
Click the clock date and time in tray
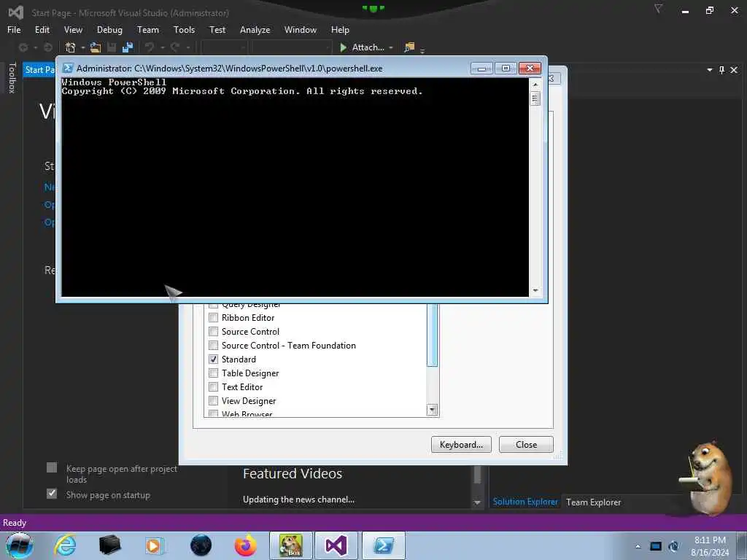click(x=710, y=546)
